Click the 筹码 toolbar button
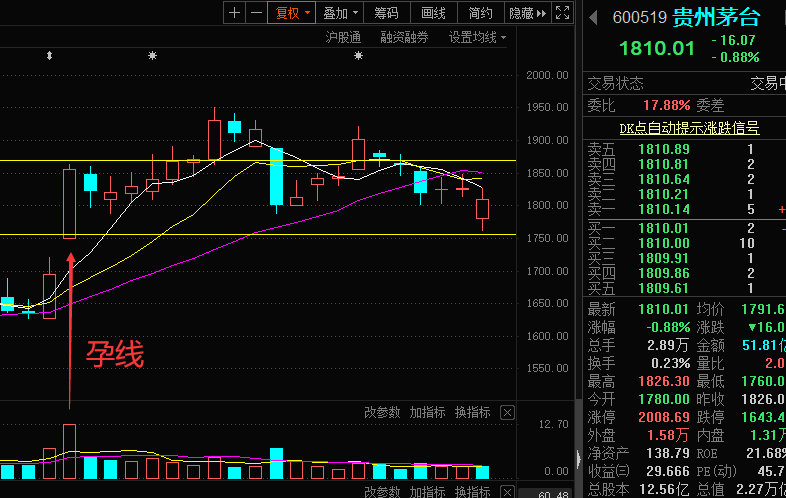Screen dimensions: 786x498 [386, 13]
